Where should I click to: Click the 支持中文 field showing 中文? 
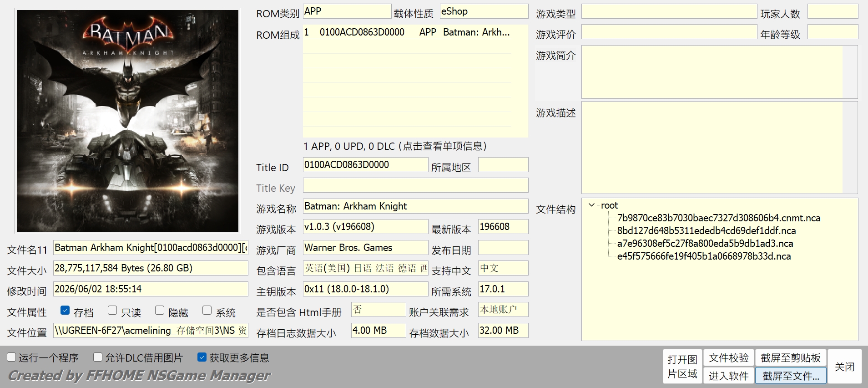(x=503, y=268)
